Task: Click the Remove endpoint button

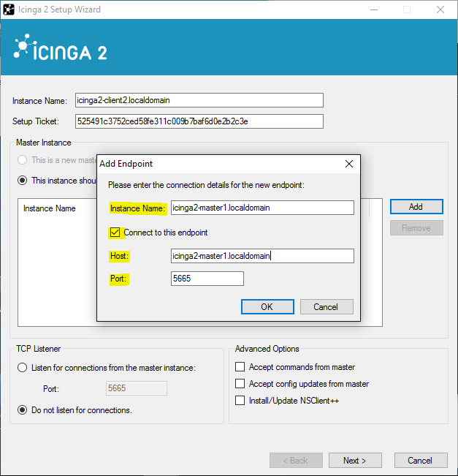Action: point(416,228)
